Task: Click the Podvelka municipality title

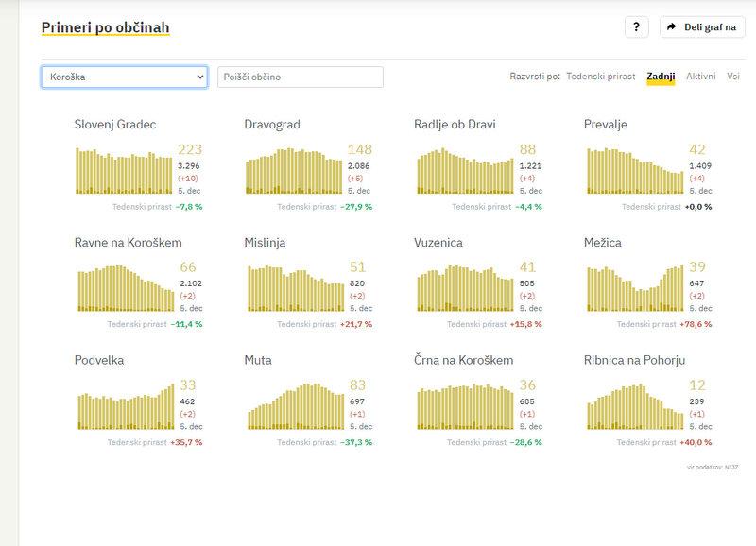Action: click(x=99, y=360)
